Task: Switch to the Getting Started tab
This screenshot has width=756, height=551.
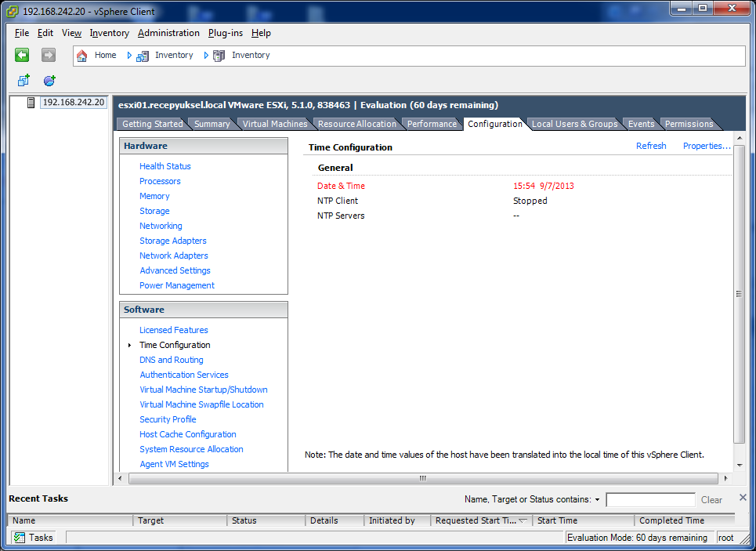Action: pos(152,124)
